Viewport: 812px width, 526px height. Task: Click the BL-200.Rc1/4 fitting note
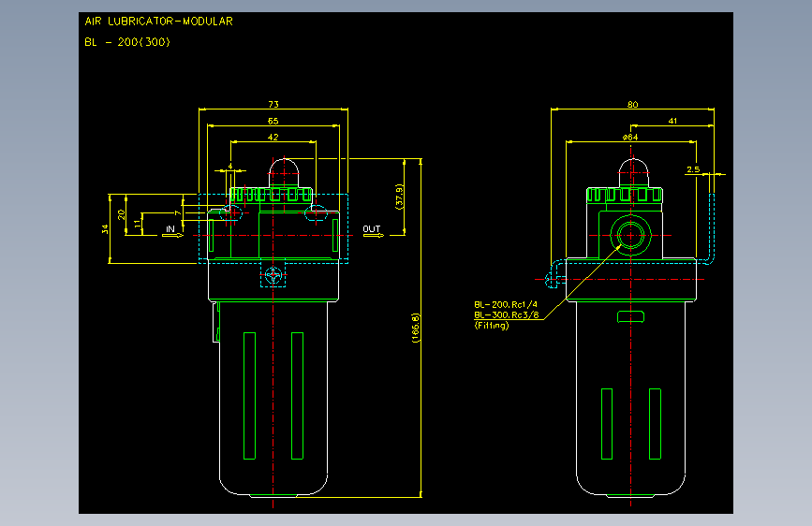506,304
